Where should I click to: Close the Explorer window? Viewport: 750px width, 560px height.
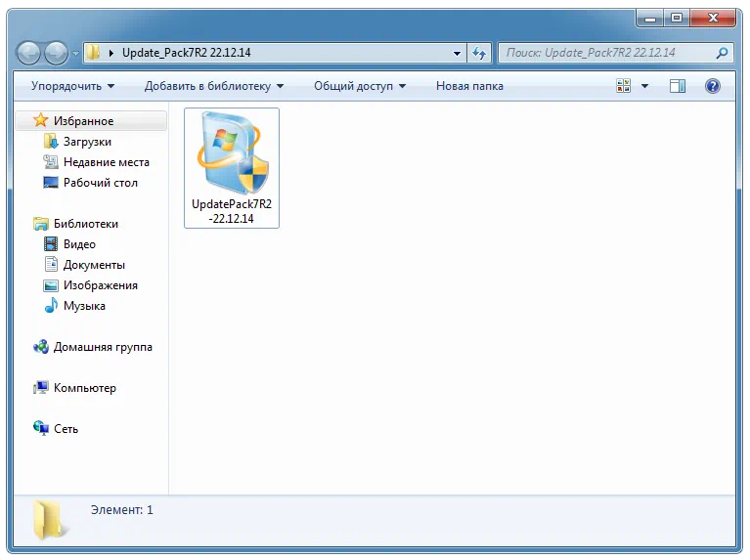pyautogui.click(x=713, y=19)
